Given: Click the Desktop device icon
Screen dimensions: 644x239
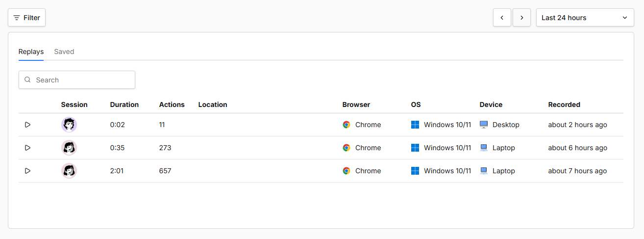Looking at the screenshot, I should [x=484, y=125].
